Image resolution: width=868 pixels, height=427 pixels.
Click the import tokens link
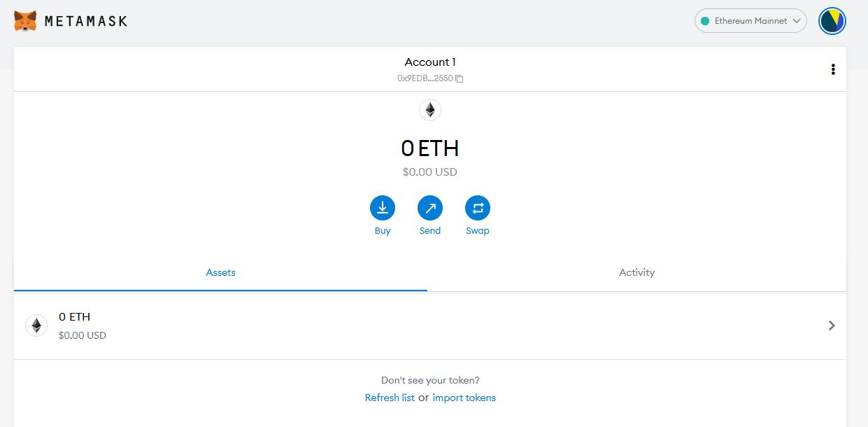pyautogui.click(x=464, y=398)
